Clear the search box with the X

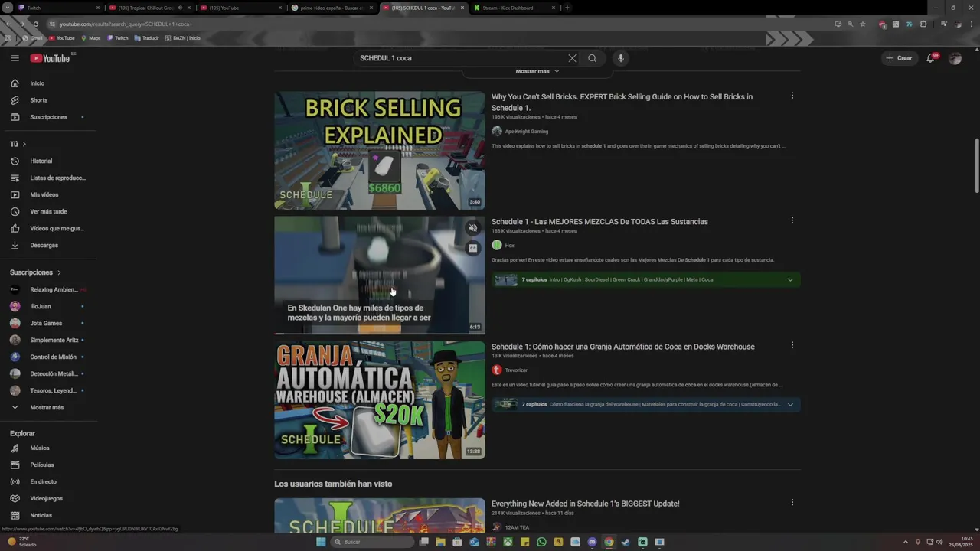tap(572, 58)
